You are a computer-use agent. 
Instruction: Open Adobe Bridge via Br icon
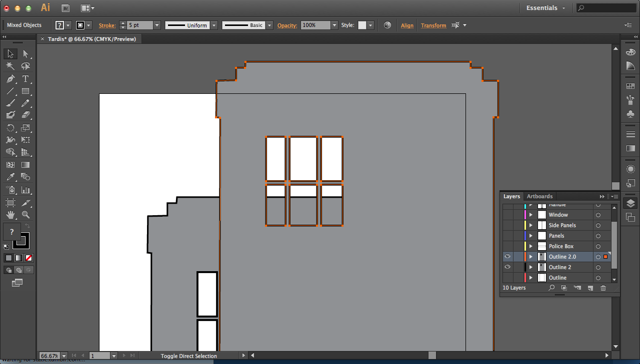tap(65, 8)
